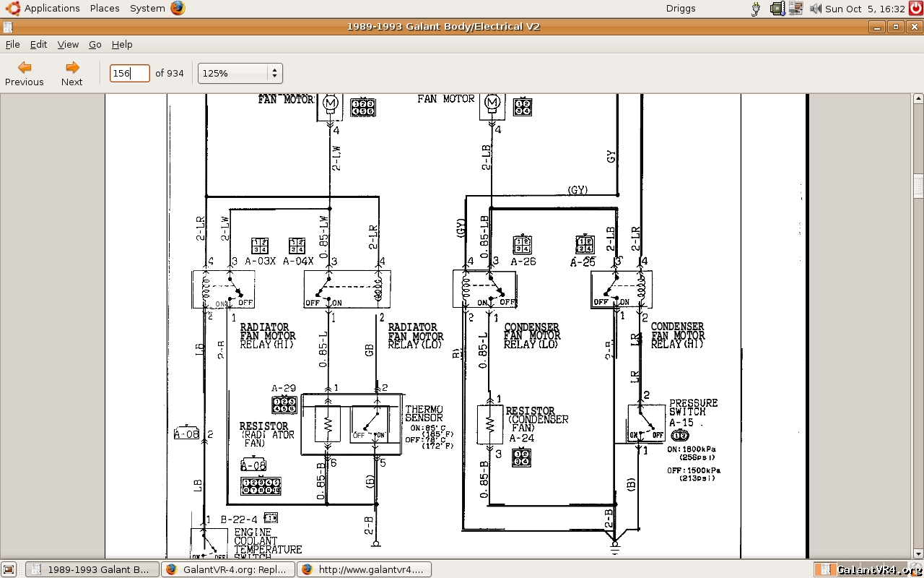Click the network display monitors tray icon
924x578 pixels.
pyautogui.click(x=796, y=9)
